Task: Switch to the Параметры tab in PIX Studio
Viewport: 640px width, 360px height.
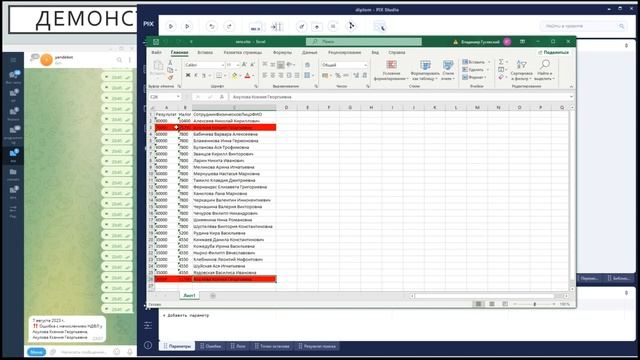Action: tap(177, 346)
